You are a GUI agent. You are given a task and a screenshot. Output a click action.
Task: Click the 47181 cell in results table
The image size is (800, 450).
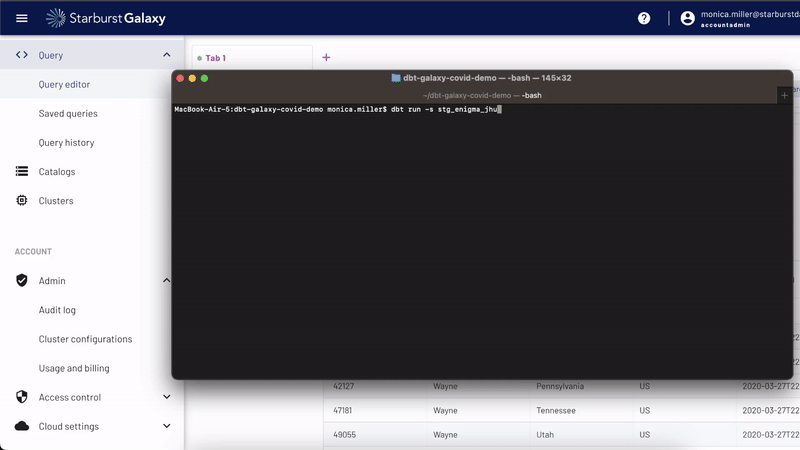tap(342, 410)
